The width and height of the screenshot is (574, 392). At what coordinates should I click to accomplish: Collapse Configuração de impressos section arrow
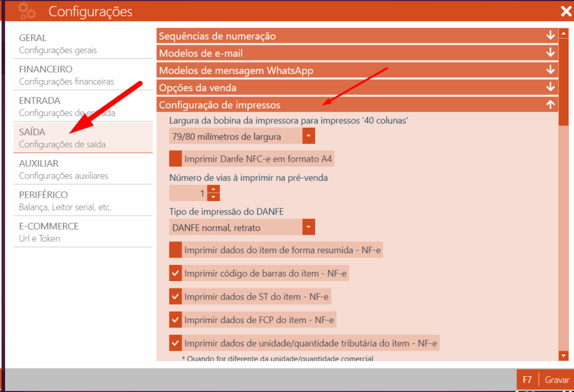550,105
